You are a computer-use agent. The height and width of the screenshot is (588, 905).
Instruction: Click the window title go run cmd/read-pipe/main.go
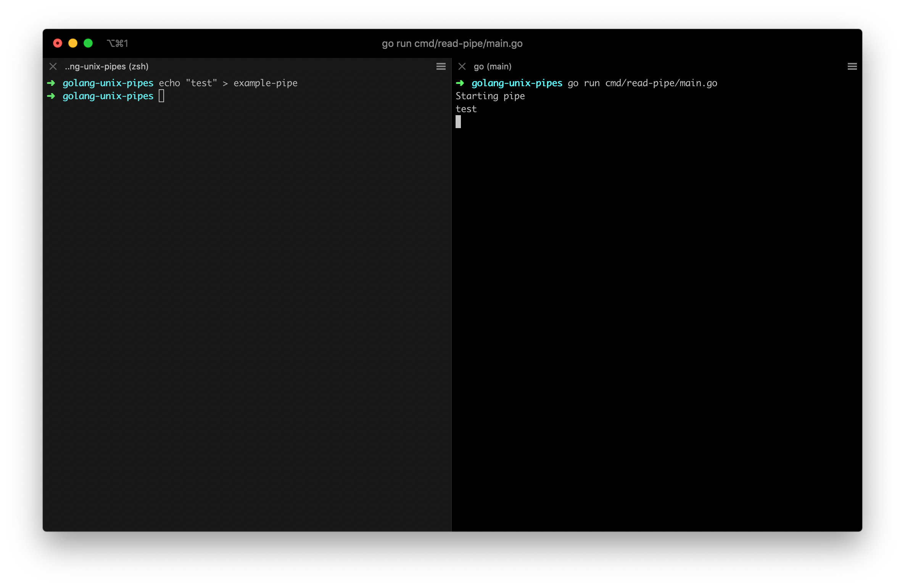pyautogui.click(x=452, y=43)
